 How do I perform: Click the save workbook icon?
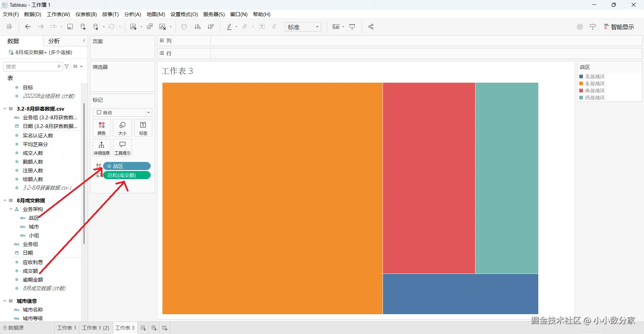(70, 27)
